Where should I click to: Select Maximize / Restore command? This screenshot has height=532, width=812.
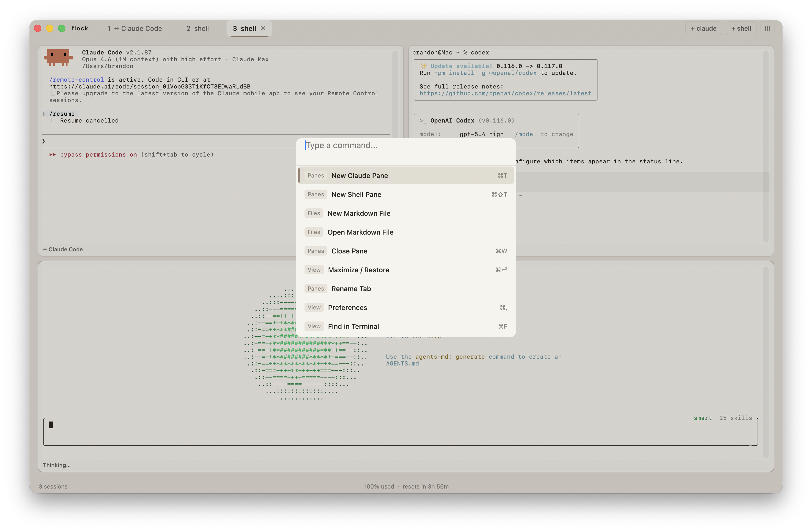(x=358, y=270)
